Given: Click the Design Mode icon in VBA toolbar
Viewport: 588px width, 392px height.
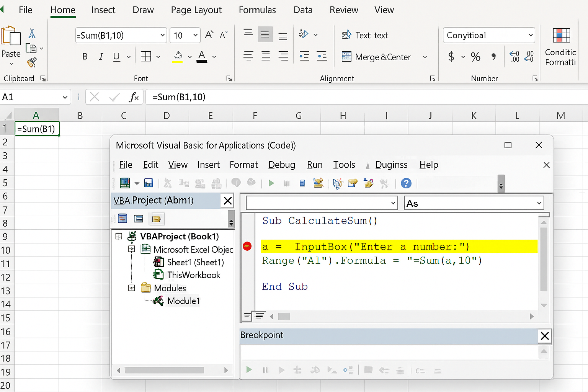Looking at the screenshot, I should click(318, 183).
